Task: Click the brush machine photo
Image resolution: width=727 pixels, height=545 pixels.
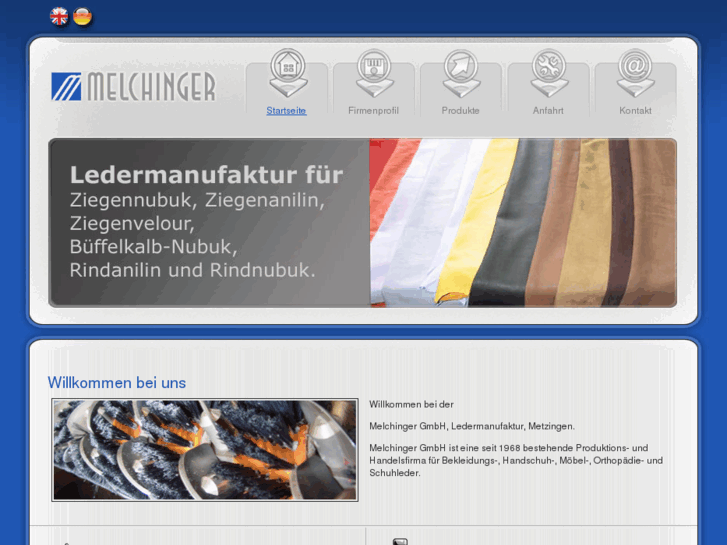Action: coord(205,450)
